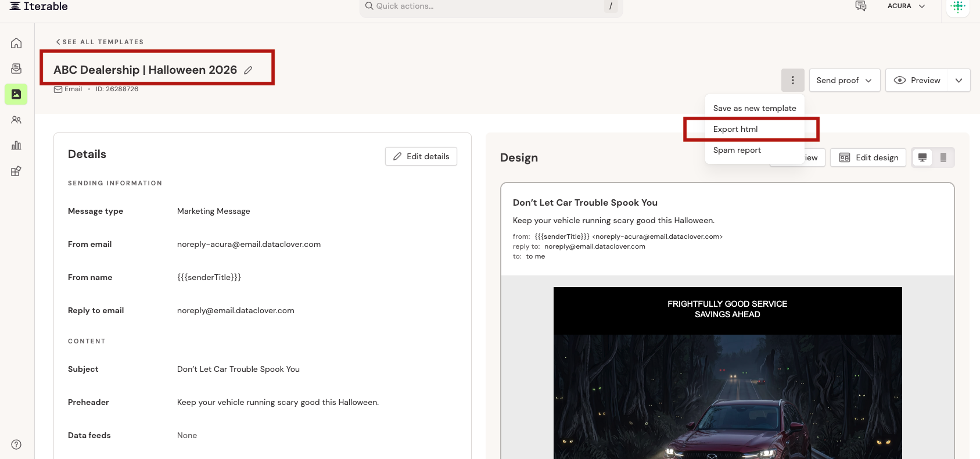Select the Content templates icon in the sidebar
Viewport: 980px width, 459px height.
click(16, 94)
